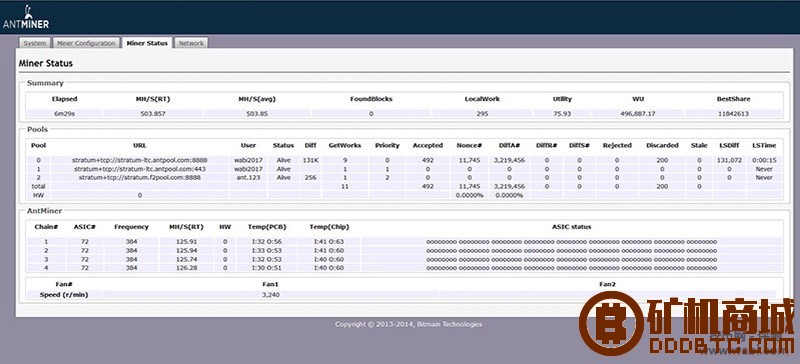The width and height of the screenshot is (800, 364).
Task: Click the Diff value 131K
Action: (x=310, y=160)
